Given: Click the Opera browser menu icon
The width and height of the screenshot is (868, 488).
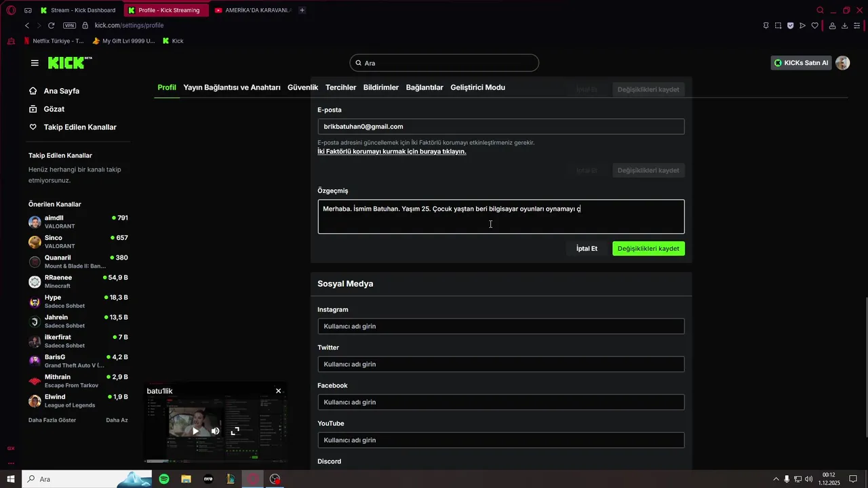Looking at the screenshot, I should (11, 10).
